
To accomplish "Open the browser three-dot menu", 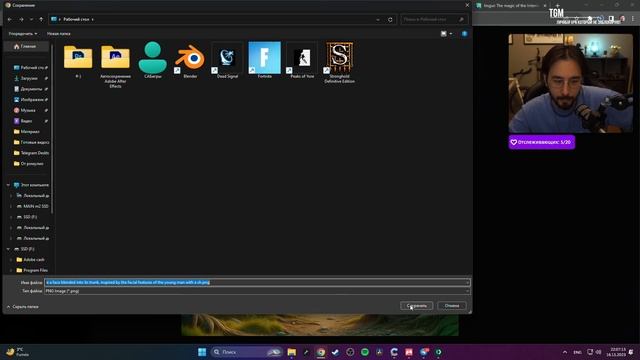I will tap(633, 19).
